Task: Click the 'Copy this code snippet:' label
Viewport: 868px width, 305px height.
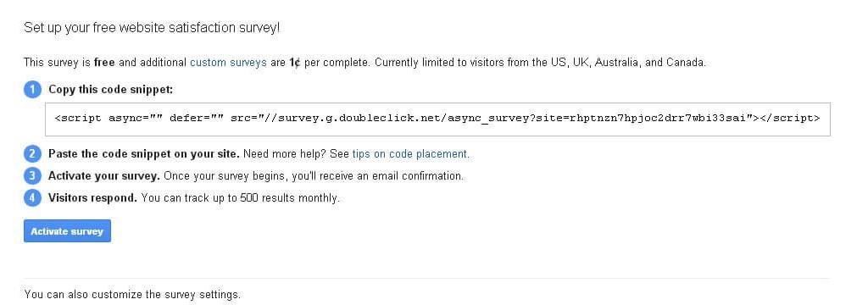Action: coord(111,90)
